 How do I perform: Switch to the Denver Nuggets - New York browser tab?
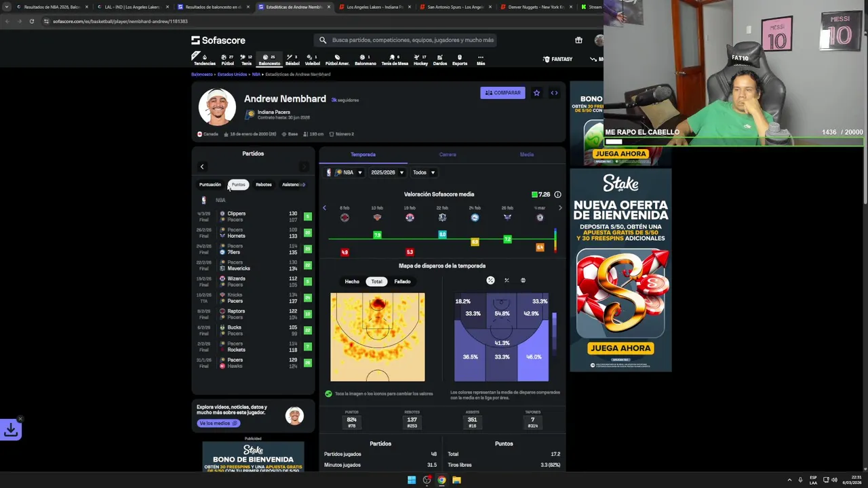tap(535, 7)
